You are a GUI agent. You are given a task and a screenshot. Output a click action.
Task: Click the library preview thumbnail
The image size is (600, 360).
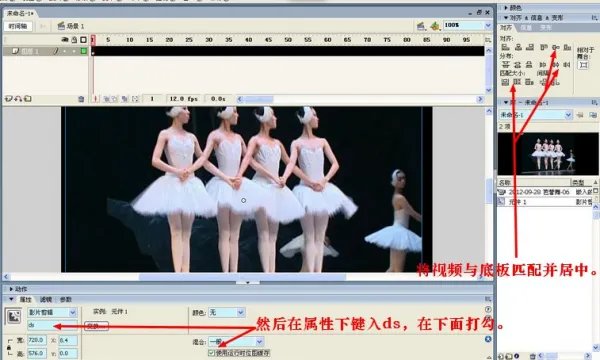(548, 154)
